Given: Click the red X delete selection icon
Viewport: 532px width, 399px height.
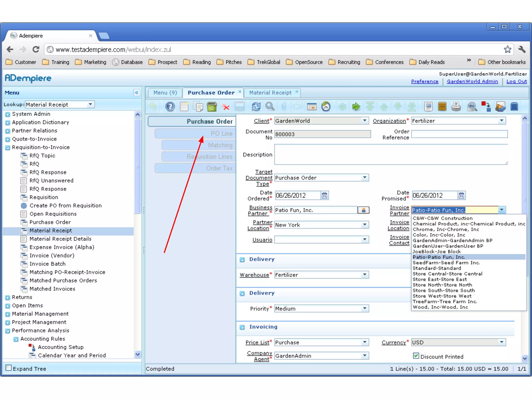Looking at the screenshot, I should [x=226, y=107].
